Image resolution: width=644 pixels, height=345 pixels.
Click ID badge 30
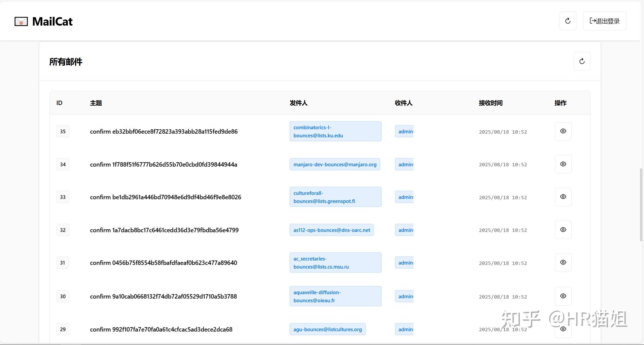[63, 296]
